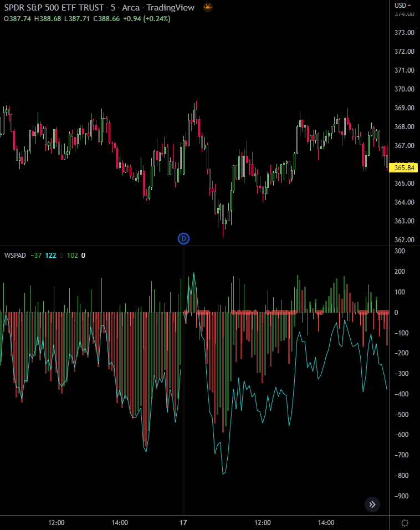Viewport: 420px width, 530px height.
Task: Open the USD currency dropdown
Action: click(402, 6)
